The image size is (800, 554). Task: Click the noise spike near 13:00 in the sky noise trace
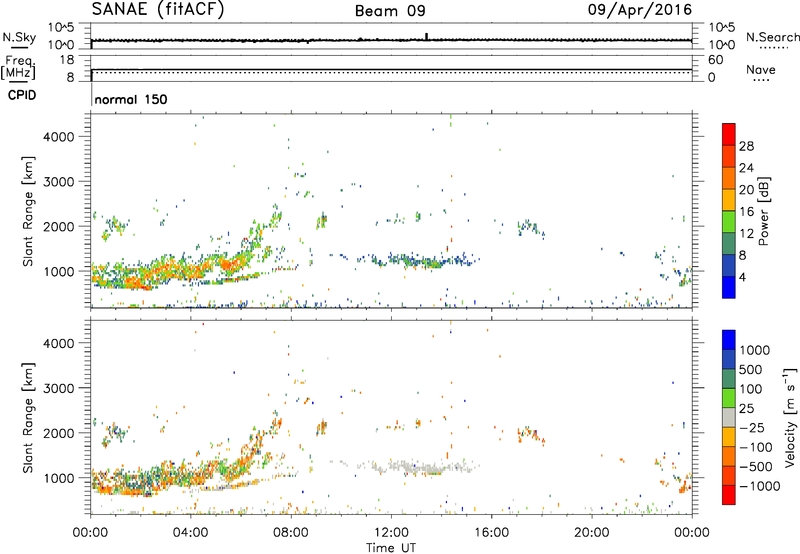[427, 36]
